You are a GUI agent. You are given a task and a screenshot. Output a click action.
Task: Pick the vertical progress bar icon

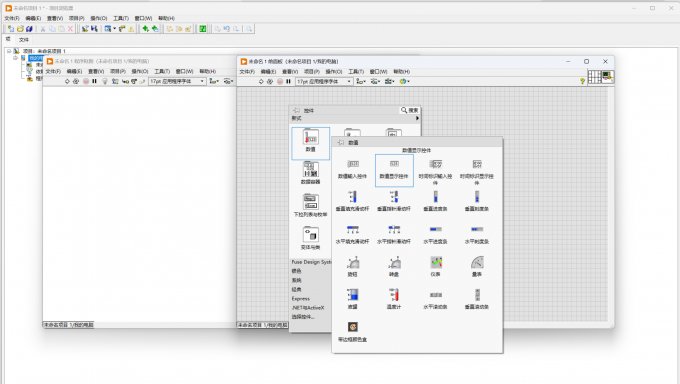435,197
